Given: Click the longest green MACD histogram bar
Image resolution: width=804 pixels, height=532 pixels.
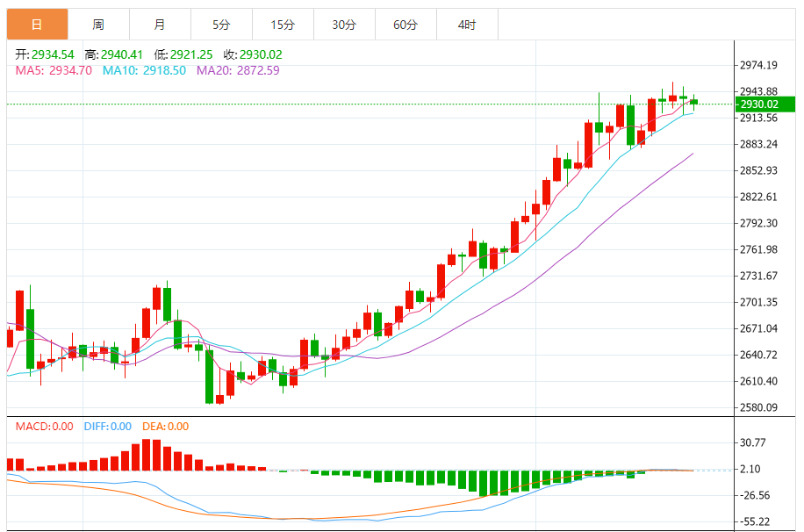Looking at the screenshot, I should click(x=483, y=483).
